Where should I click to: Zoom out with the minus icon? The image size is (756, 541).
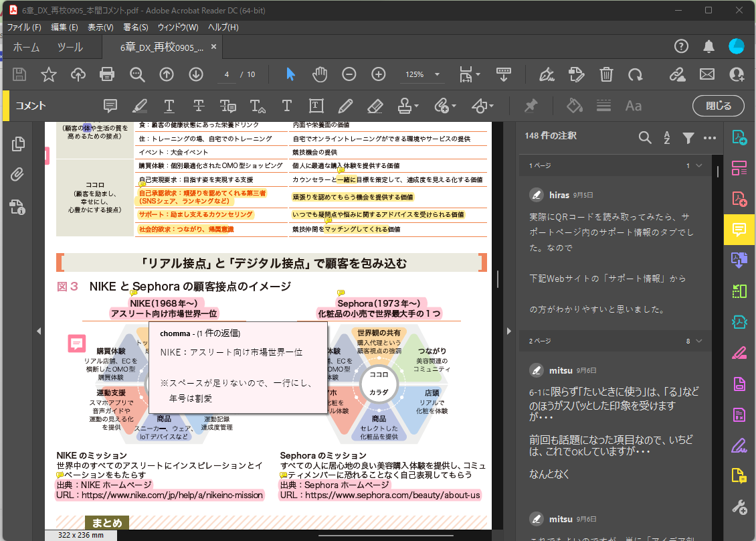pos(349,74)
